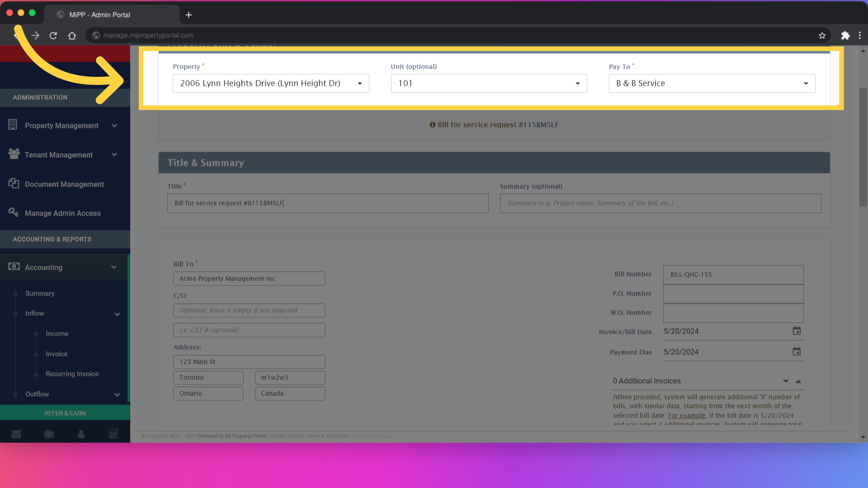Click the Ontario province field
This screenshot has width=868, height=488.
click(x=208, y=393)
